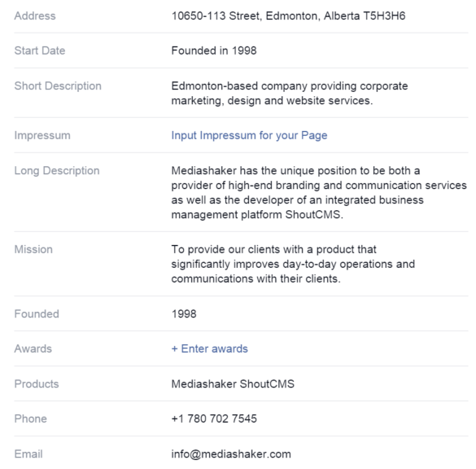Click the Mission field label

click(33, 249)
